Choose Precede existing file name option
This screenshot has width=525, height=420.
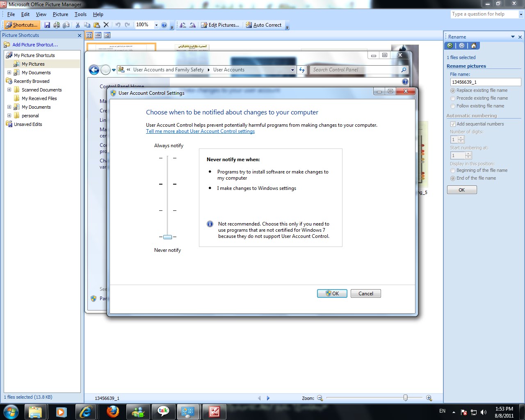pyautogui.click(x=452, y=98)
